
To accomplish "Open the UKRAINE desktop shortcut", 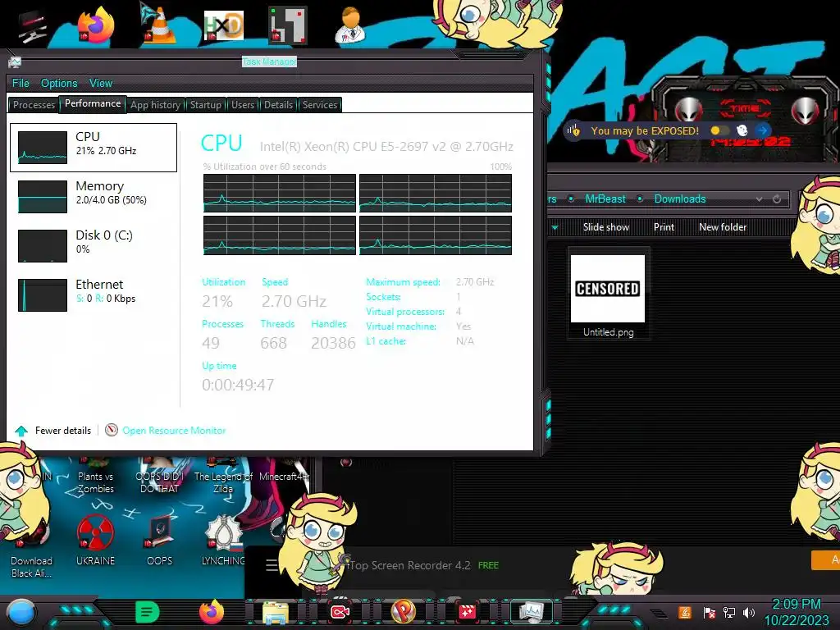I will (95, 540).
